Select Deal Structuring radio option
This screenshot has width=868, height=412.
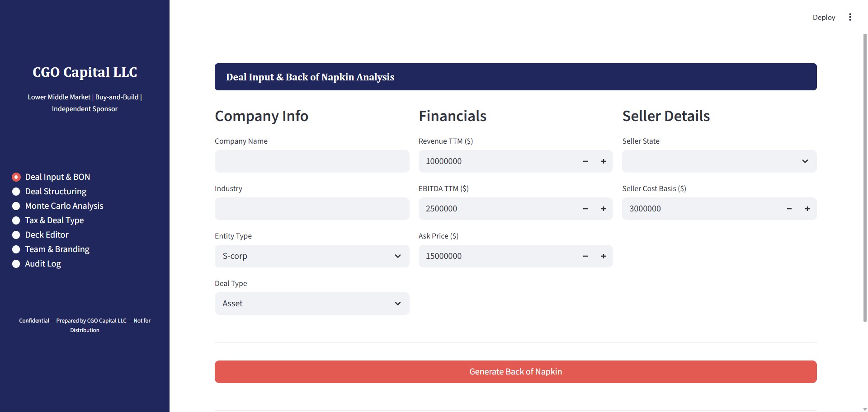(x=16, y=192)
